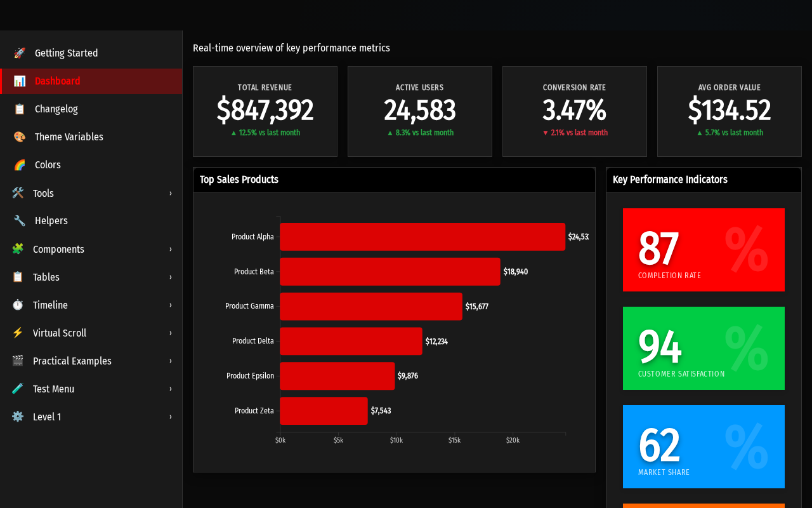812x508 pixels.
Task: Click the bar chart icon beside Dashboard
Action: 20,81
